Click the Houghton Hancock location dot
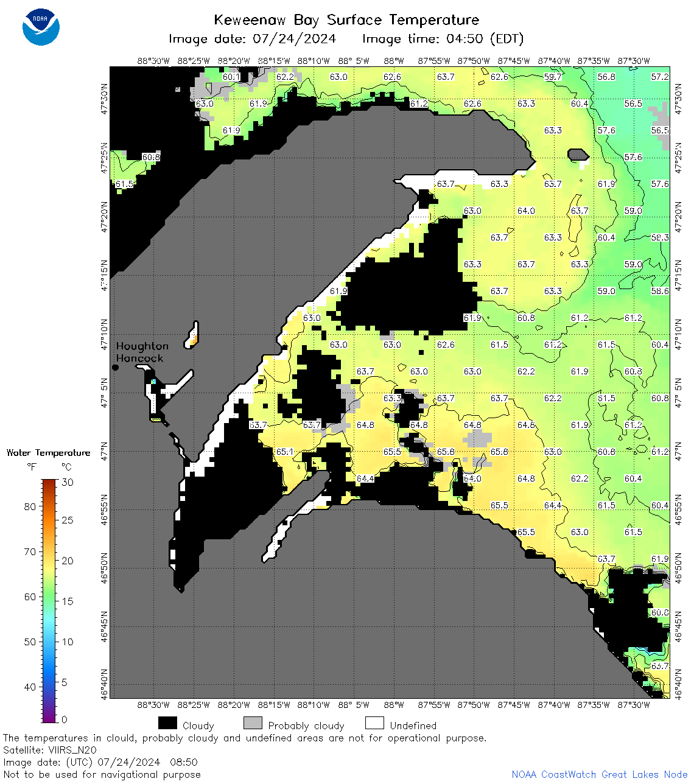 click(115, 367)
